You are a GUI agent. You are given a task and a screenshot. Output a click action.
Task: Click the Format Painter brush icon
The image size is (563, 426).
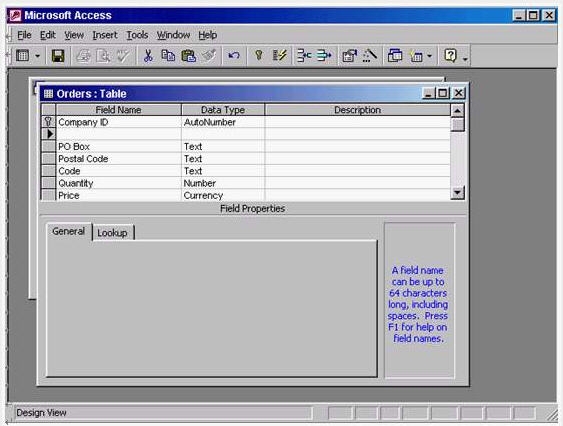(x=209, y=56)
